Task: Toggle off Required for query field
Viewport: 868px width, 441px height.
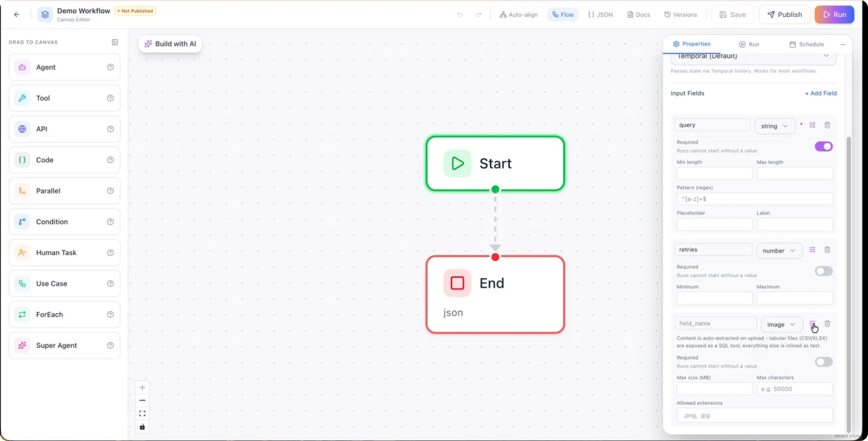Action: point(824,146)
